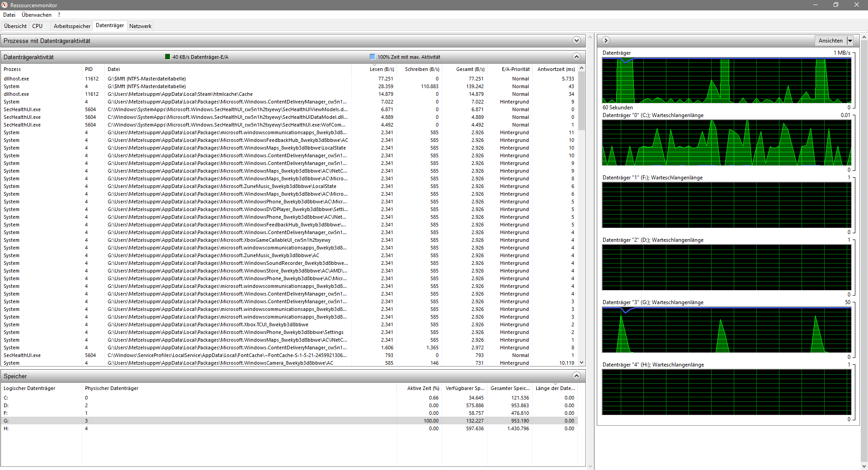Click the Resource Monitor app icon in title bar
The height and width of the screenshot is (470, 868).
click(5, 5)
